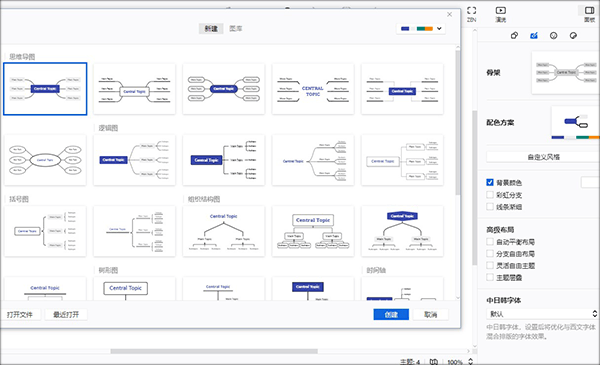Select the tree chart with outlined Central Topic box
The height and width of the screenshot is (365, 600).
coord(134,288)
